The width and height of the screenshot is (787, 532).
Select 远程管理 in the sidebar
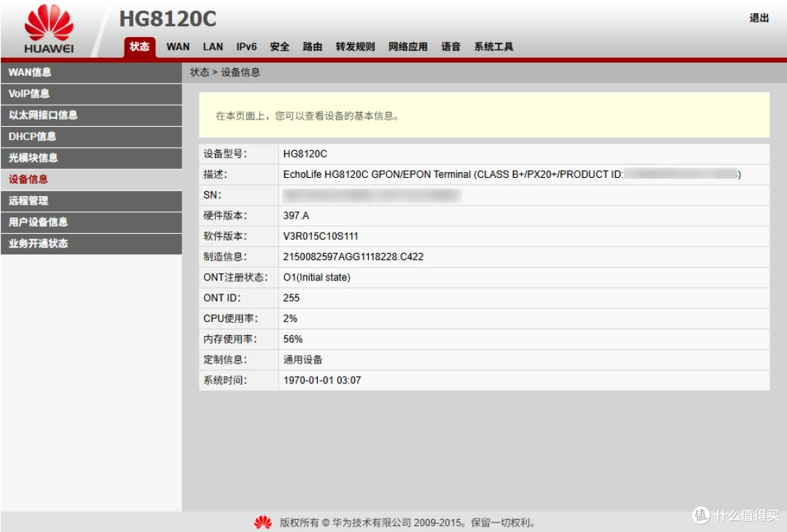click(91, 200)
